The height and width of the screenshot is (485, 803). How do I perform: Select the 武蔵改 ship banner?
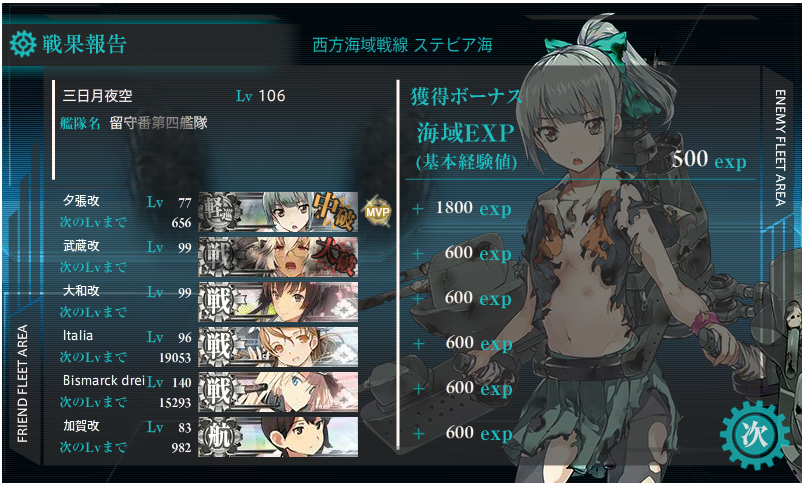(278, 257)
